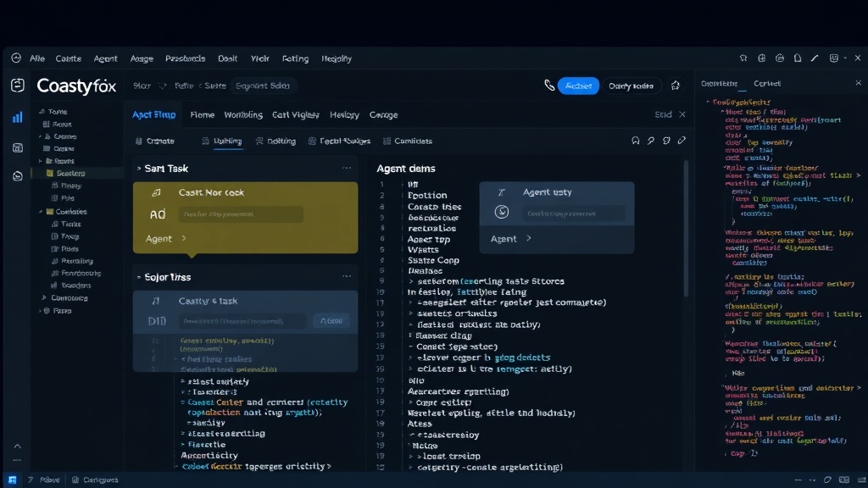Screen dimensions: 868x488
Task: Click the headset icon in the tab toolbar
Action: [x=636, y=141]
